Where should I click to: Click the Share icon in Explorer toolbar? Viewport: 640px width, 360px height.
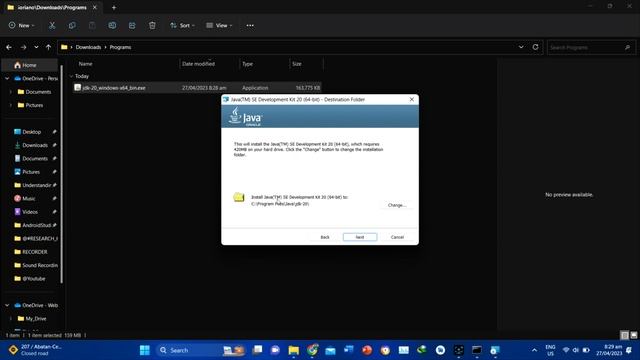[x=132, y=25]
